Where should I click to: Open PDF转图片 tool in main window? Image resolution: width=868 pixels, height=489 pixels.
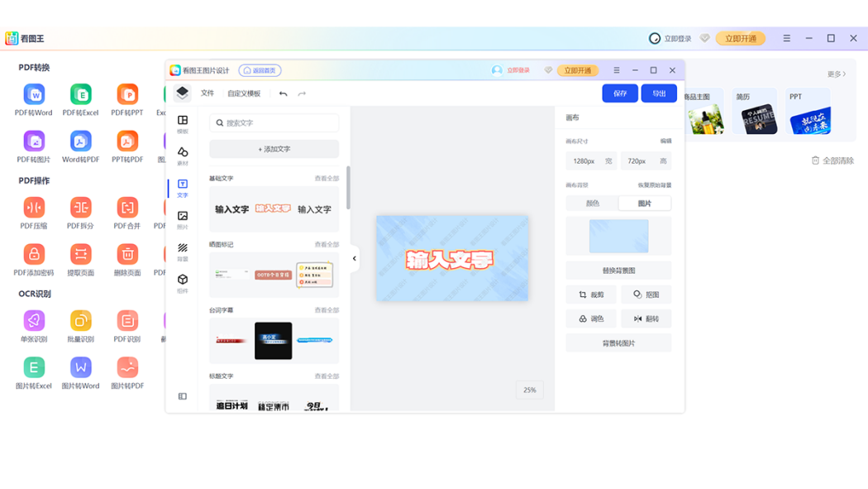pyautogui.click(x=34, y=147)
